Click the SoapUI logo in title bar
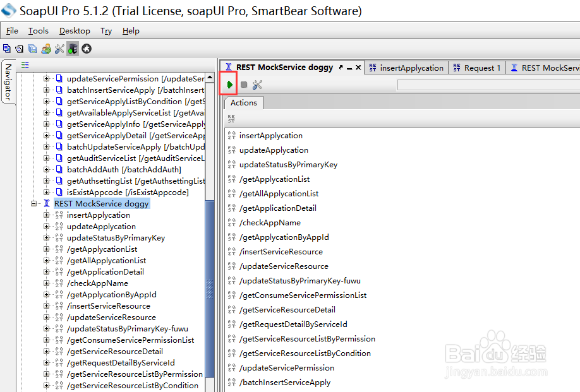This screenshot has height=392, width=580. (9, 10)
